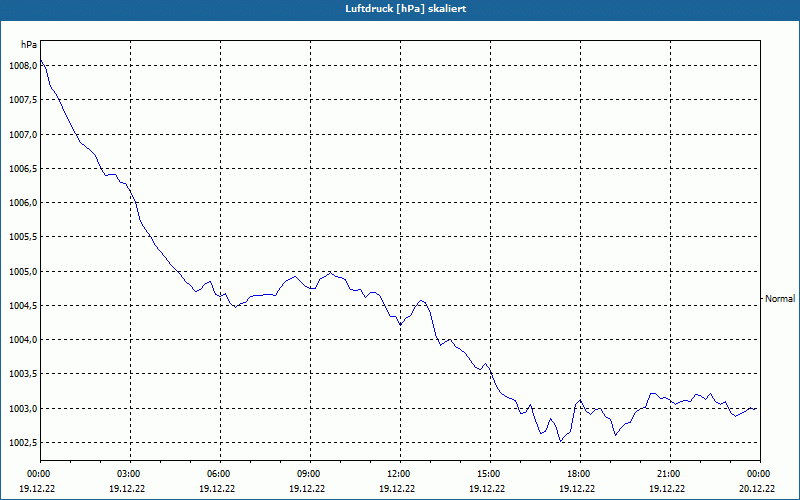The image size is (800, 500).
Task: Select the 1004,5 y-axis value
Action: (23, 306)
